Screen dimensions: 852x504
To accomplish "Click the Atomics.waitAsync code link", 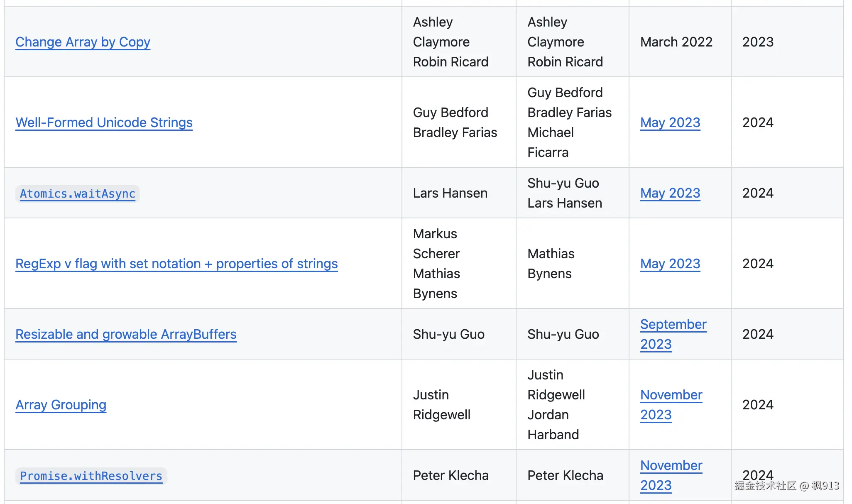I will click(78, 194).
